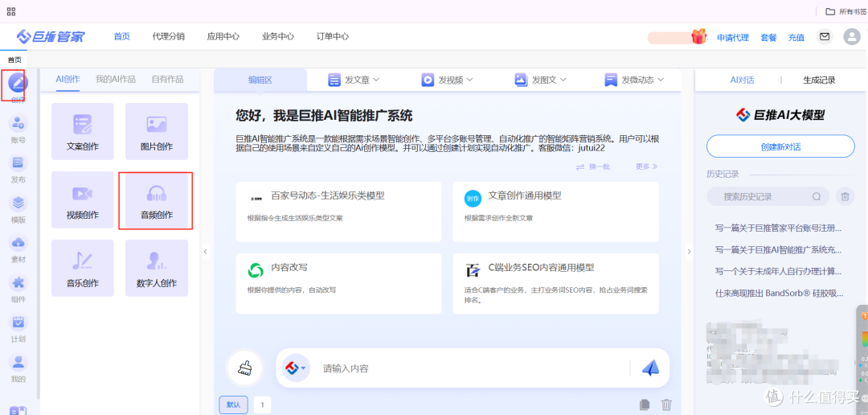Screen dimensions: 868x415
Task: Select the 文案创作 card
Action: (x=83, y=131)
